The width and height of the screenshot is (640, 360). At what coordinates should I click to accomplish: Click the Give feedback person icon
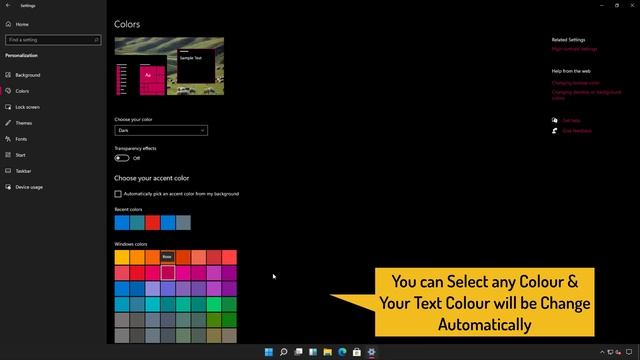555,131
